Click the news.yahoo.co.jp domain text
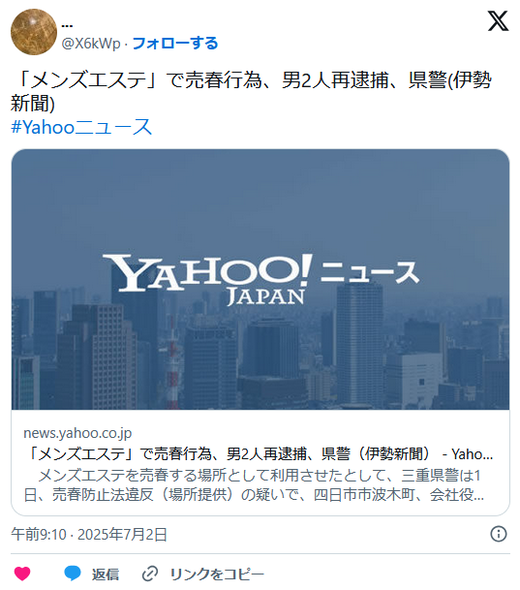Screen dimensions: 520x590 [78, 433]
